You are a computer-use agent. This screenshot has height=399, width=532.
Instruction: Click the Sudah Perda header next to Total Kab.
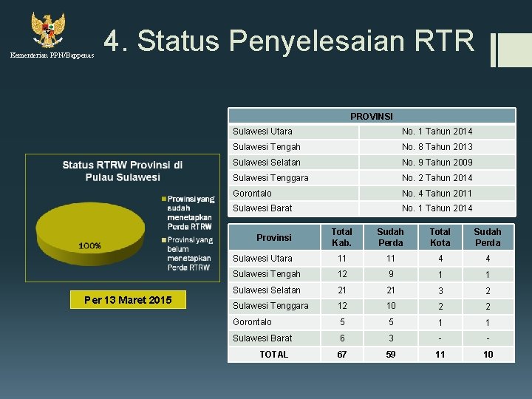(x=391, y=237)
